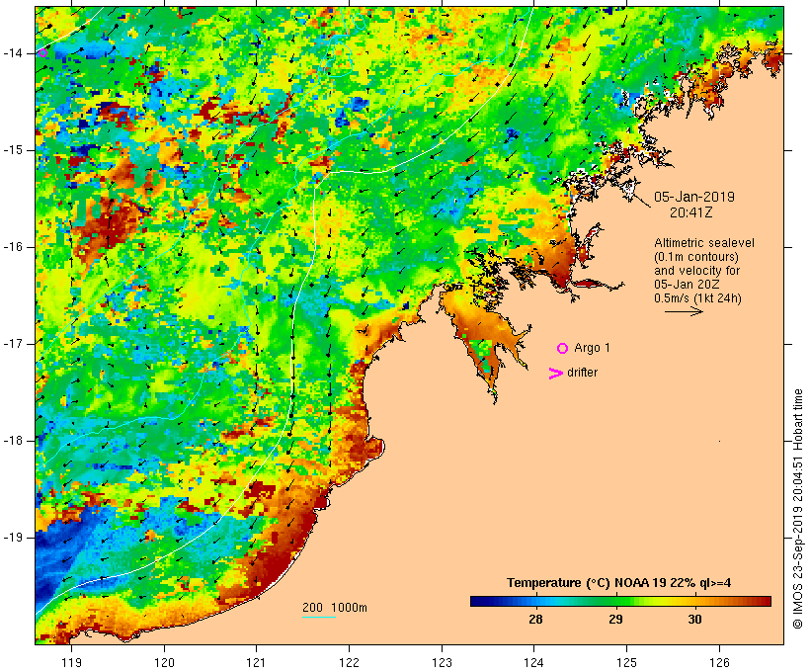Click the longitude label 122
This screenshot has width=810, height=672.
click(x=350, y=662)
